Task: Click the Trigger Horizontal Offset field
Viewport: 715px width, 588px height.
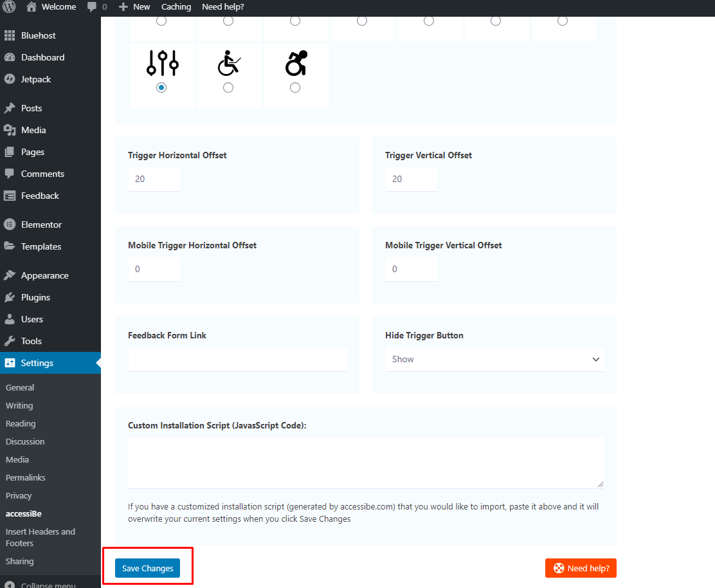Action: point(154,179)
